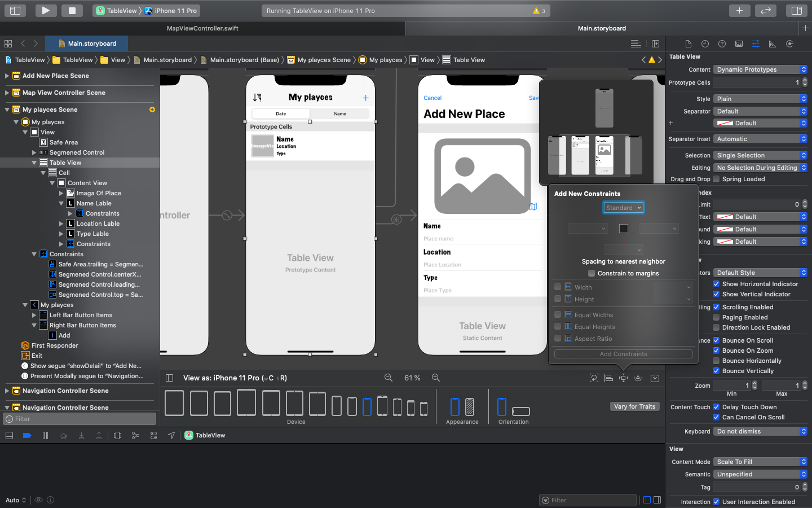This screenshot has height=508, width=812.
Task: Uncheck Delay Touch Down
Action: (716, 407)
